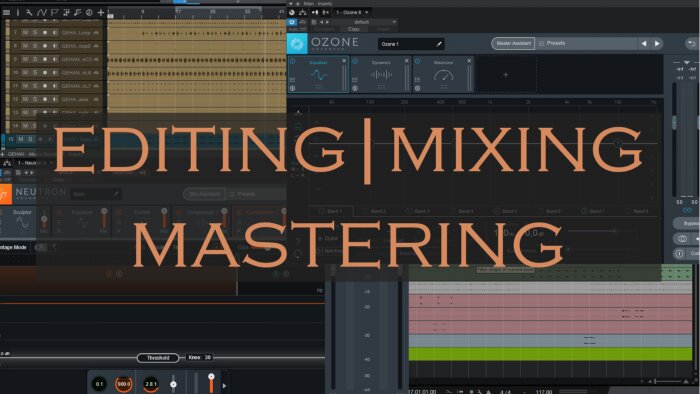Solo track 12
The height and width of the screenshot is (394, 700).
click(x=35, y=99)
